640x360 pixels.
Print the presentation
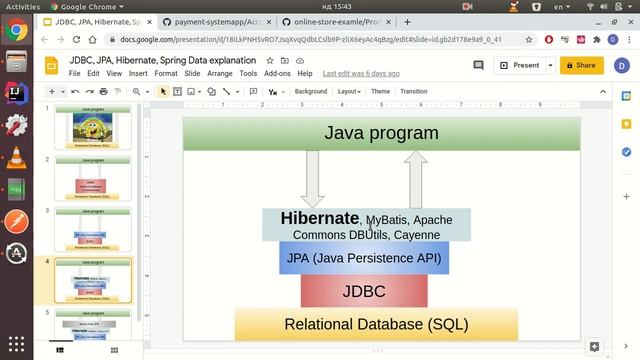[x=104, y=91]
